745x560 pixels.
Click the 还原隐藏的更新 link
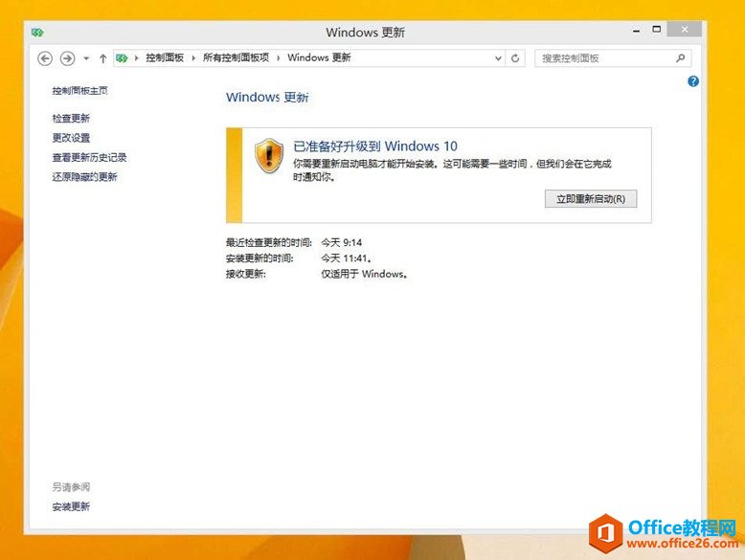84,177
